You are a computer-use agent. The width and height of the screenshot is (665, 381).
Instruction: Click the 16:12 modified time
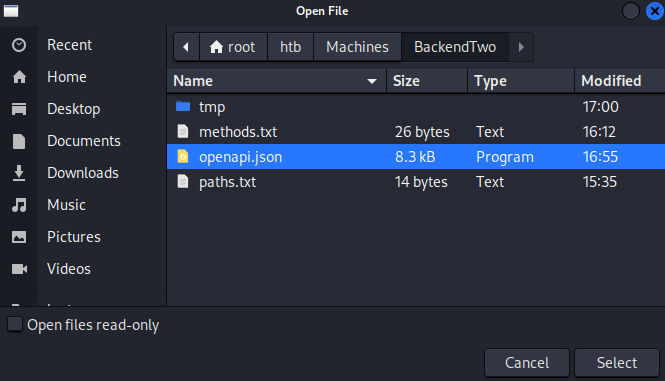[599, 132]
